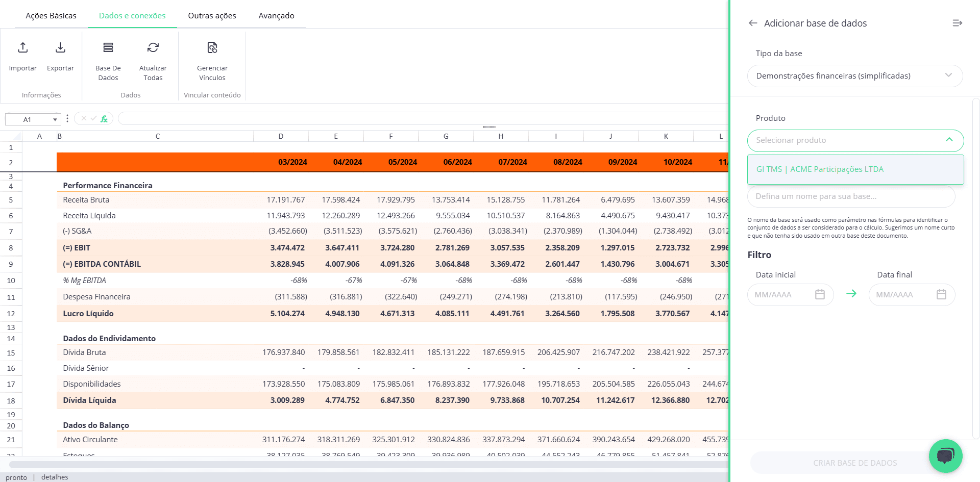Click the formula bar input area
This screenshot has width=980, height=482.
coord(423,119)
